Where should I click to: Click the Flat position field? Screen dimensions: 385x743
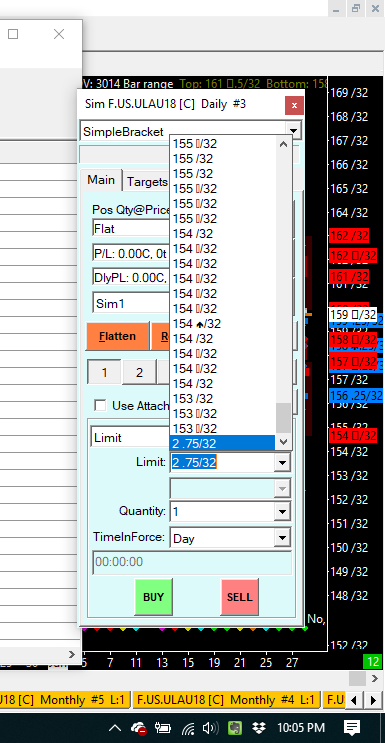(131, 228)
